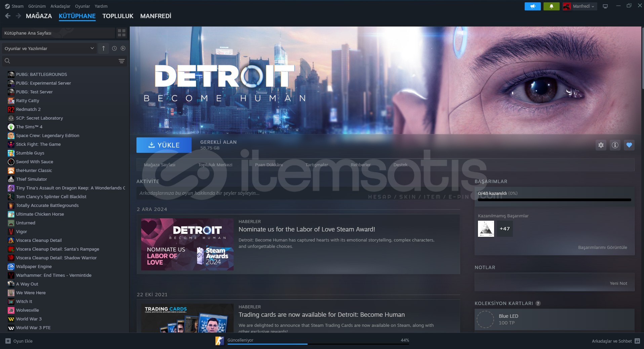The image size is (644, 349).
Task: Open the Arkadaşlar ve Sohbet chat icon
Action: point(637,341)
